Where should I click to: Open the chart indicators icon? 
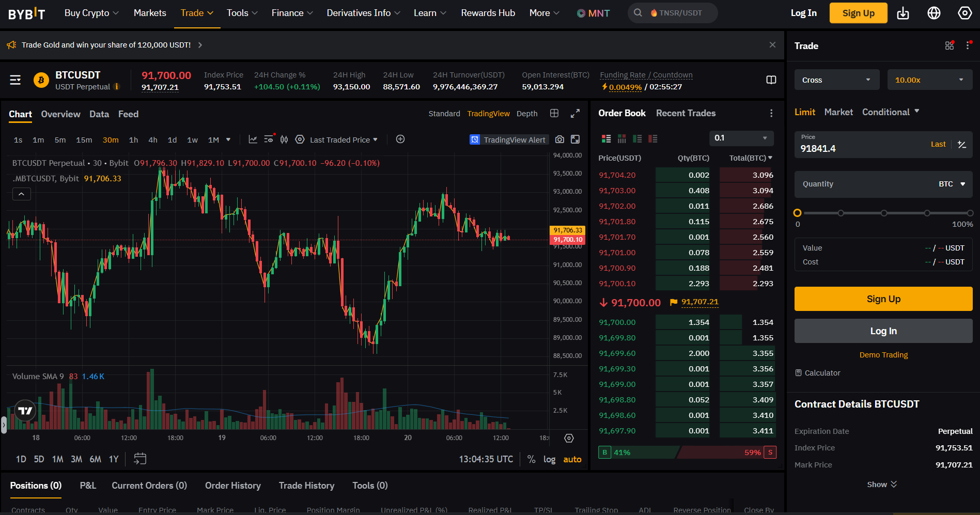click(x=253, y=139)
